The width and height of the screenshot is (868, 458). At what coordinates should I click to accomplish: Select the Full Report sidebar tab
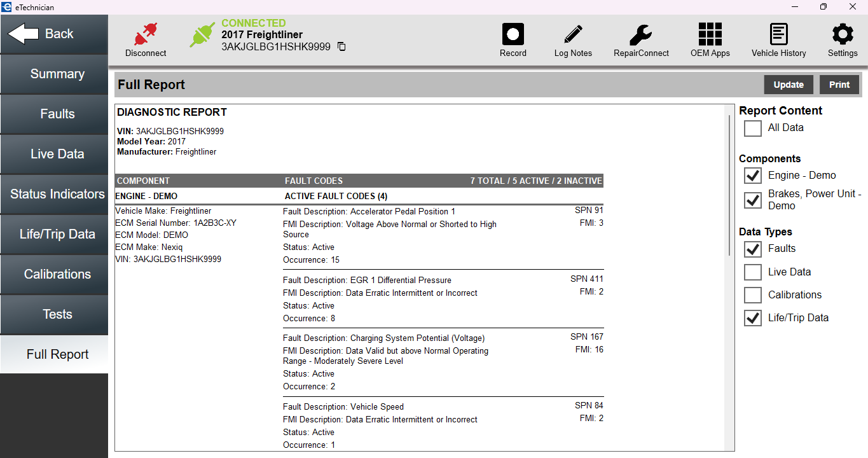[x=54, y=355]
